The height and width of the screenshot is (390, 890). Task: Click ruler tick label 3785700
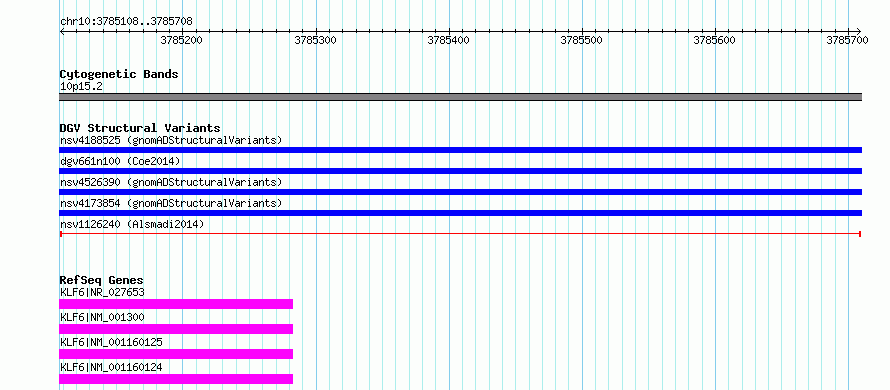pos(848,40)
